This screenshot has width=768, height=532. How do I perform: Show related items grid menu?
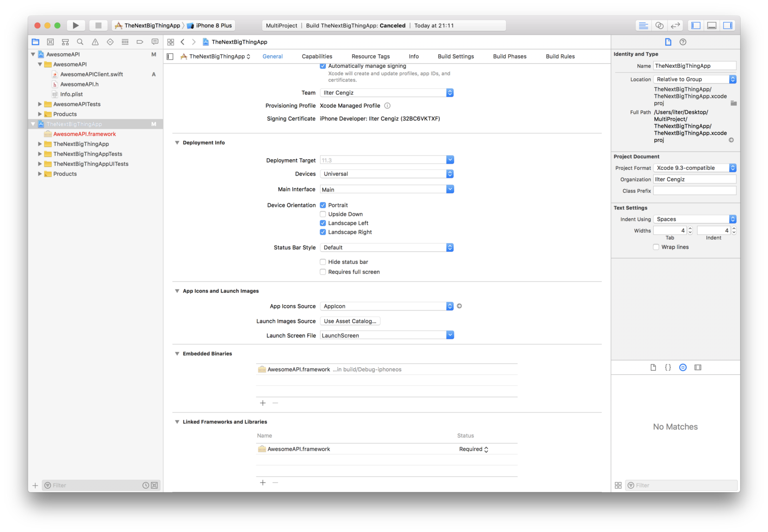tap(170, 42)
